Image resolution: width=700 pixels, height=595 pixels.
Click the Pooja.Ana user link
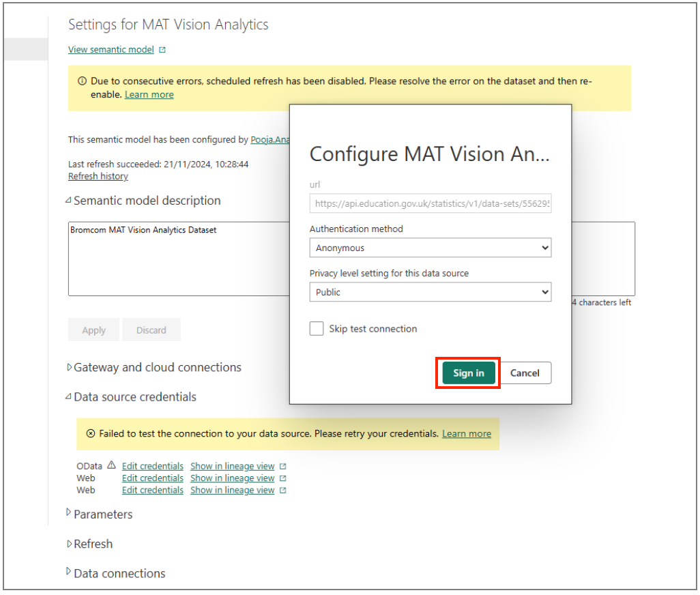point(270,140)
